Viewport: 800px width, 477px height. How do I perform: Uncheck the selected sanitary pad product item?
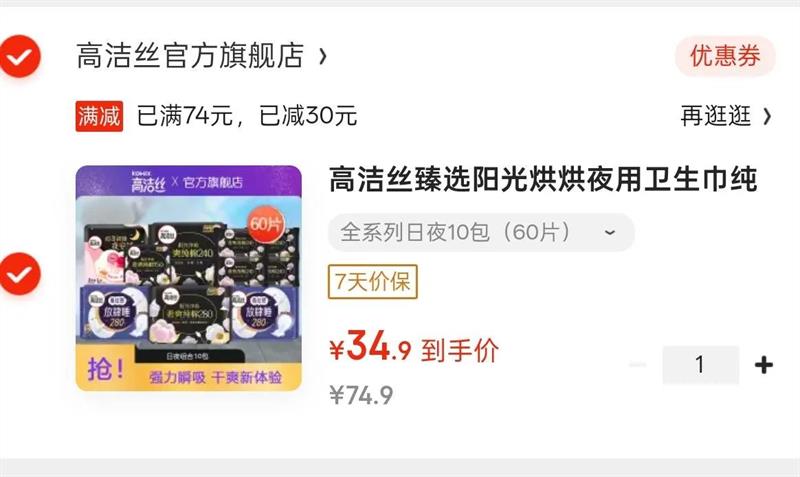click(x=19, y=273)
